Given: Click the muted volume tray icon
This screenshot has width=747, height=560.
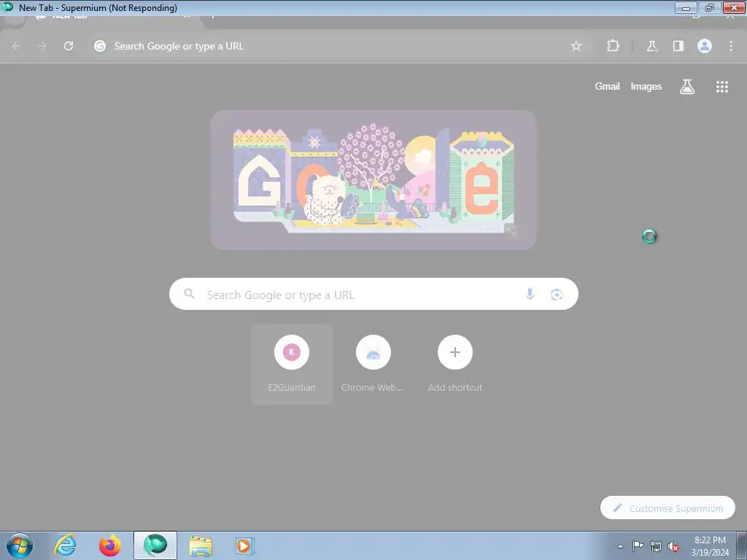Looking at the screenshot, I should [x=673, y=546].
